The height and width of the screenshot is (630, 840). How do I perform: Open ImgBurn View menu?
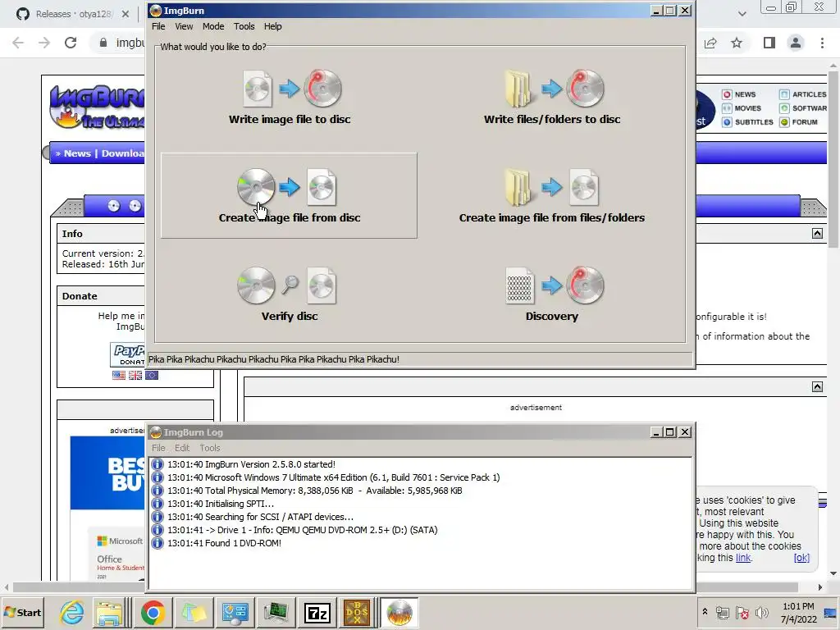pos(184,26)
